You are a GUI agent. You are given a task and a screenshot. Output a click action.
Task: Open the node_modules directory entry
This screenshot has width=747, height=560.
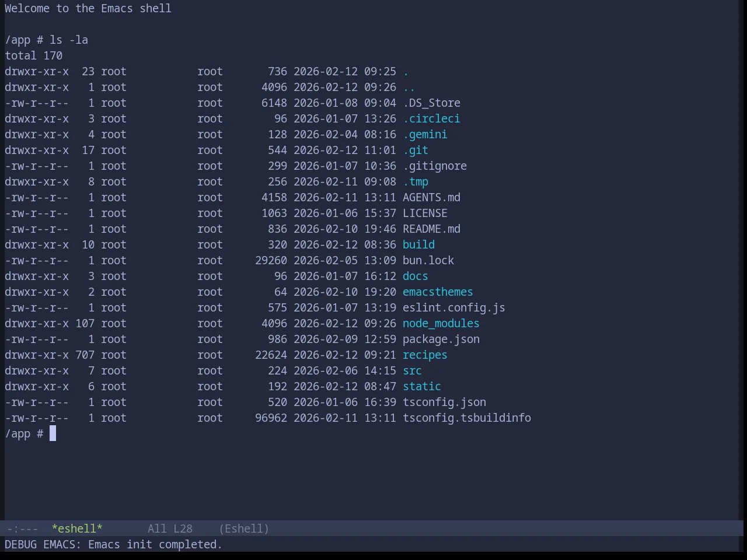(x=441, y=323)
